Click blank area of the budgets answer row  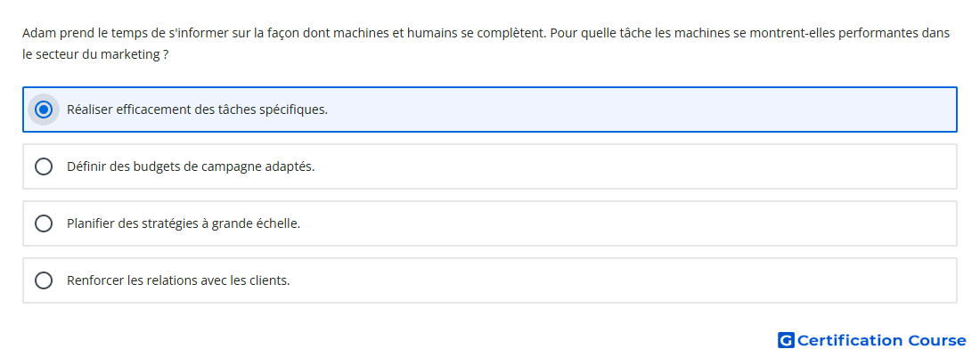pyautogui.click(x=625, y=166)
